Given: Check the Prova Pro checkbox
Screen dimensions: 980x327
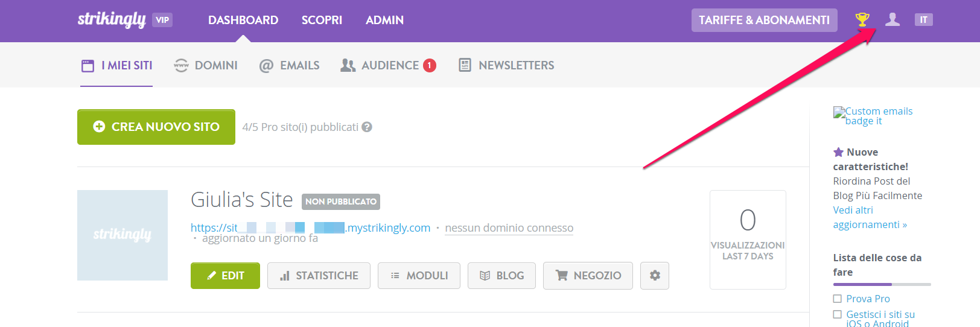Looking at the screenshot, I should [837, 299].
